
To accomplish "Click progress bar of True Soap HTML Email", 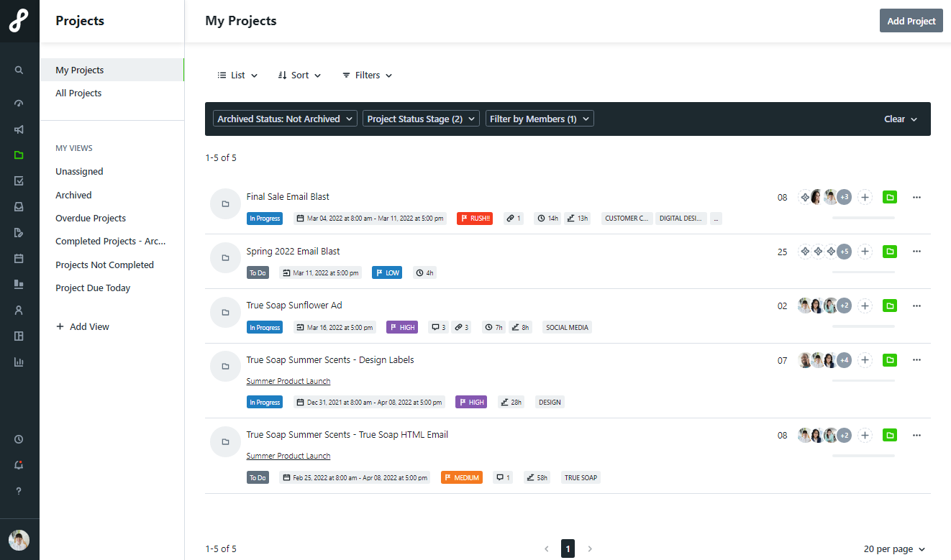I will pyautogui.click(x=863, y=456).
